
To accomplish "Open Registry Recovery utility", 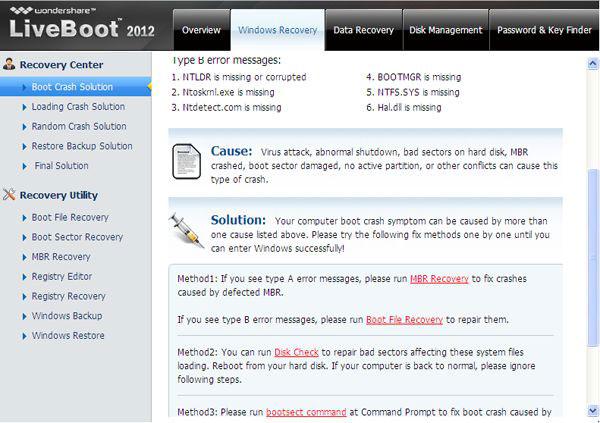I will click(x=68, y=296).
